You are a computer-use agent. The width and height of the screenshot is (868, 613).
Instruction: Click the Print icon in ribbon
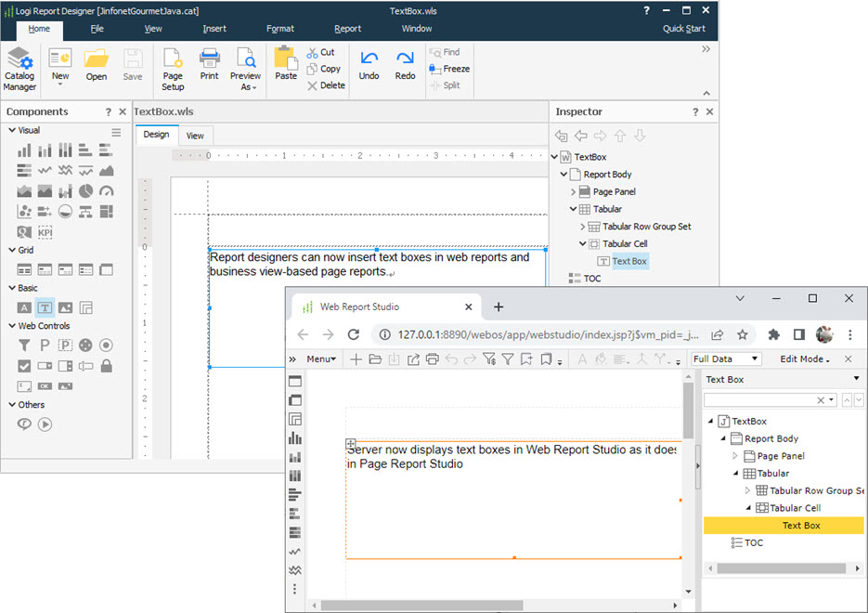209,59
